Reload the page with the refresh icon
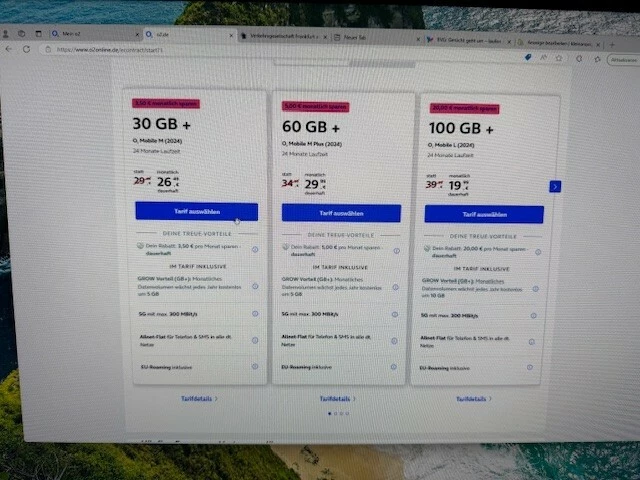640x480 pixels. 27,49
